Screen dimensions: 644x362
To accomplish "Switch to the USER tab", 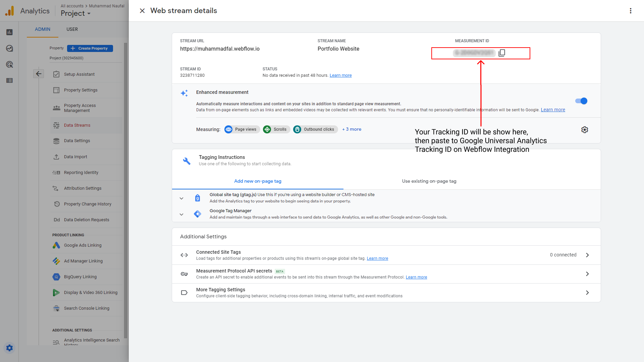I will click(72, 29).
